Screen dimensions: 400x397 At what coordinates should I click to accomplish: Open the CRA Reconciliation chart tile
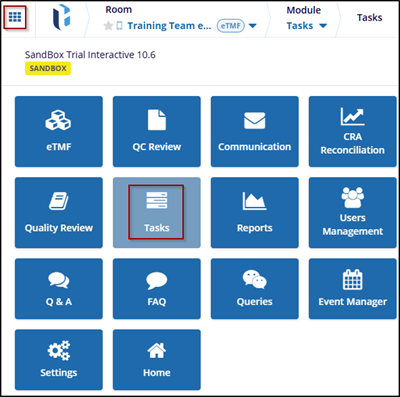tap(353, 132)
